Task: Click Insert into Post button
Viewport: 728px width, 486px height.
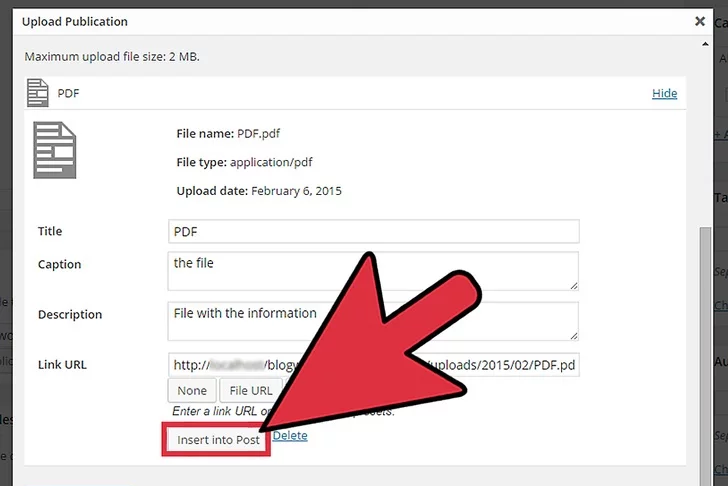Action: tap(217, 441)
